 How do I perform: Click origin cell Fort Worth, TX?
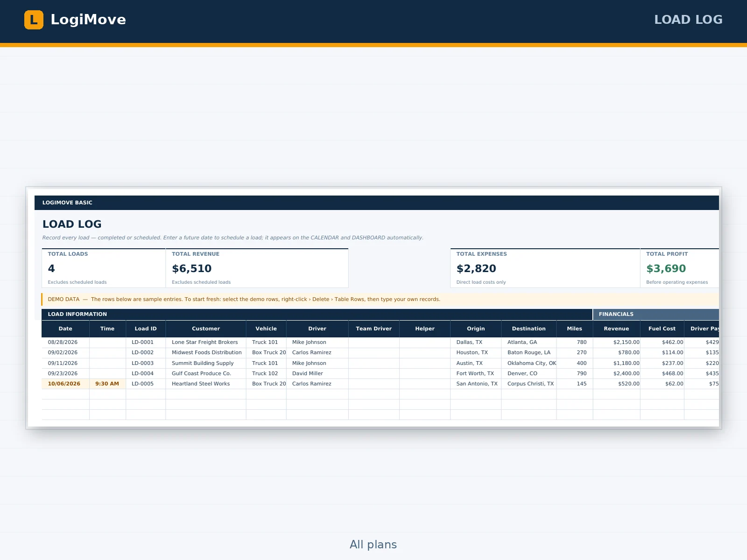[x=475, y=373]
